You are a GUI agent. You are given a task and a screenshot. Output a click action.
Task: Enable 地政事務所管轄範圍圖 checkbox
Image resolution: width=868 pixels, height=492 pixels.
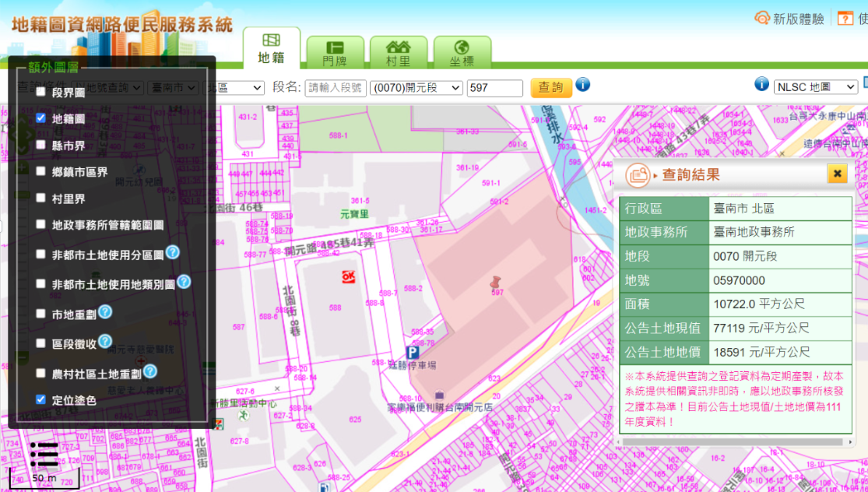click(x=40, y=224)
